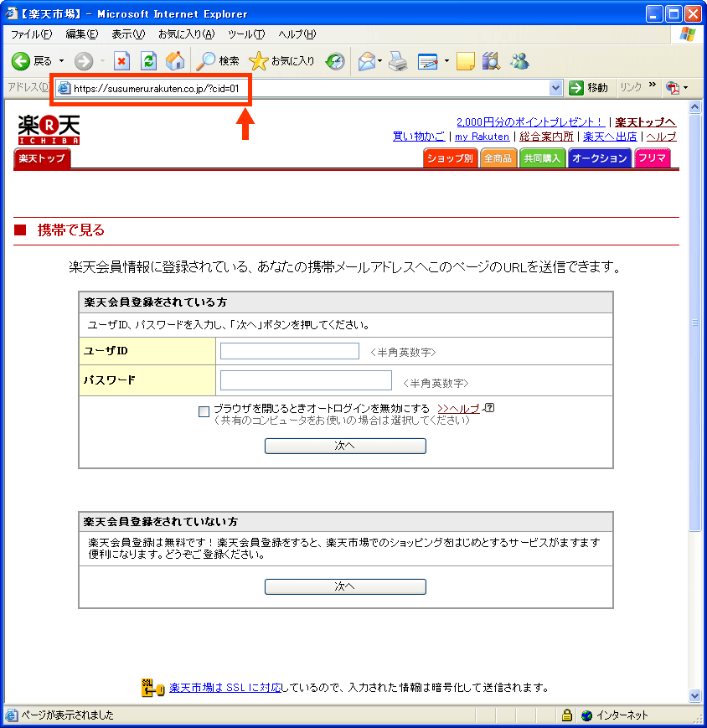The image size is (707, 728).
Task: Click the scrollbar down arrow
Action: (695, 695)
